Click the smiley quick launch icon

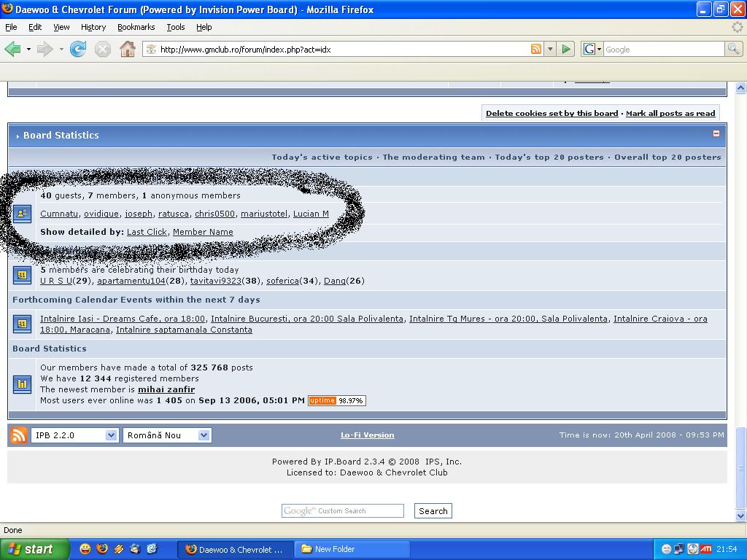click(85, 549)
